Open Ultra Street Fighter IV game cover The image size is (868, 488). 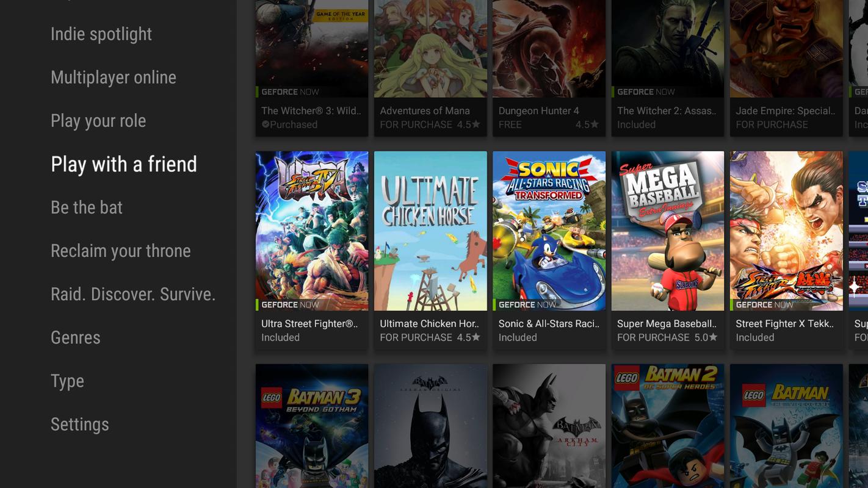pos(312,231)
